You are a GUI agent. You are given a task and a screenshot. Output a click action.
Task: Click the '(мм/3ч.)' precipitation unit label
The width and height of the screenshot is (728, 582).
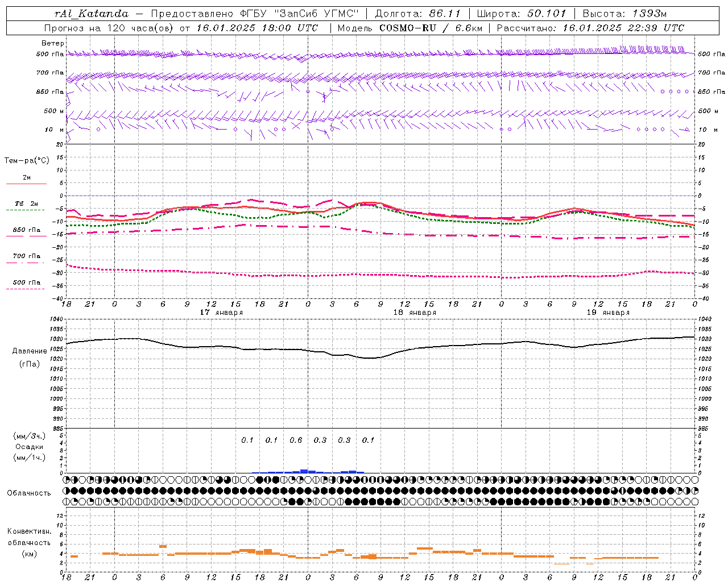pyautogui.click(x=30, y=436)
